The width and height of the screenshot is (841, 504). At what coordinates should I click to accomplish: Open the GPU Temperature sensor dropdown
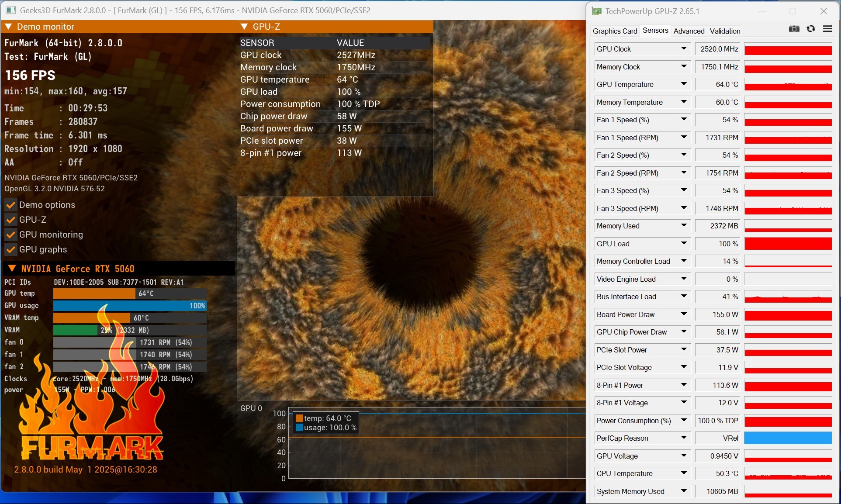(684, 84)
